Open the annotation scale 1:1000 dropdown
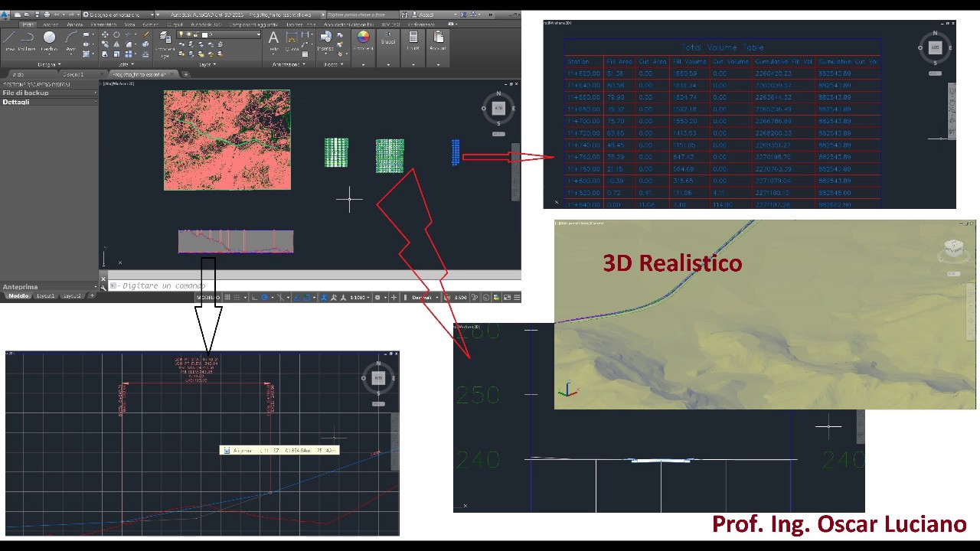This screenshot has width=980, height=551. pyautogui.click(x=361, y=298)
